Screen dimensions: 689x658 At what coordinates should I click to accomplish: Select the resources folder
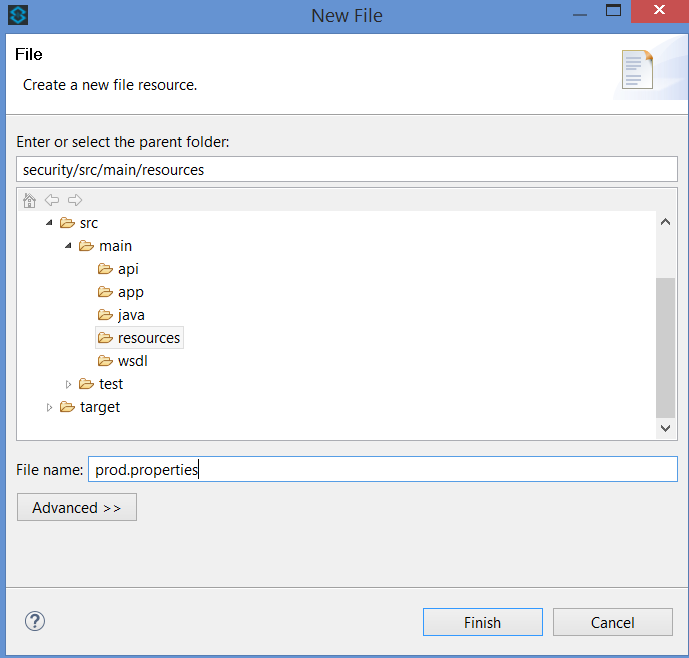click(148, 338)
